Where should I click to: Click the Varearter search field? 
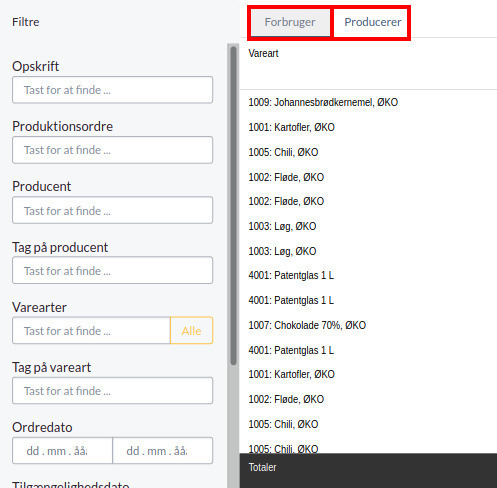click(91, 331)
